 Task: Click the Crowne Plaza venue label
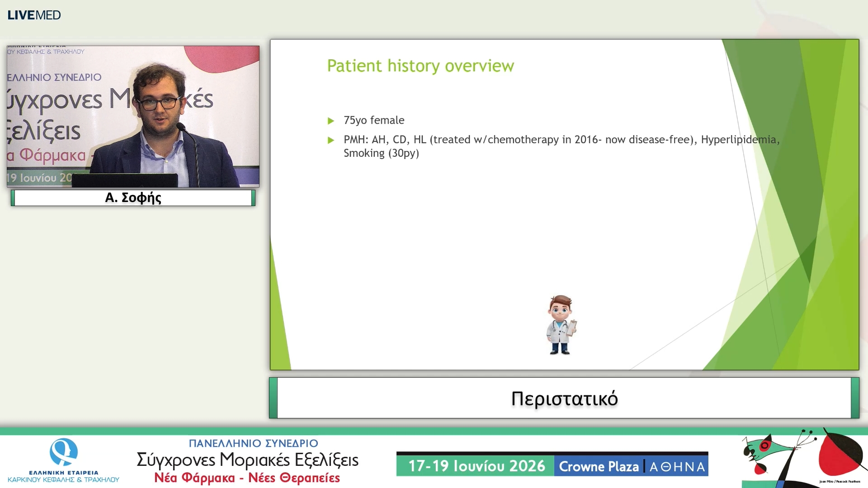pyautogui.click(x=599, y=466)
